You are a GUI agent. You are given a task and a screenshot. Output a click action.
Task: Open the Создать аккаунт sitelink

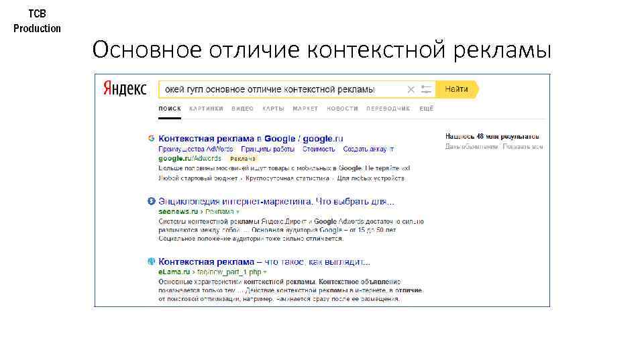click(368, 149)
